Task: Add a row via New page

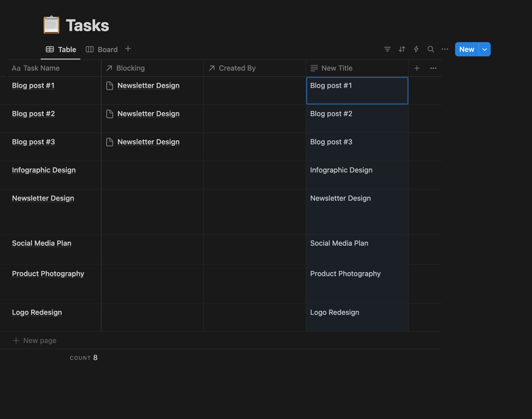Action: [39, 340]
